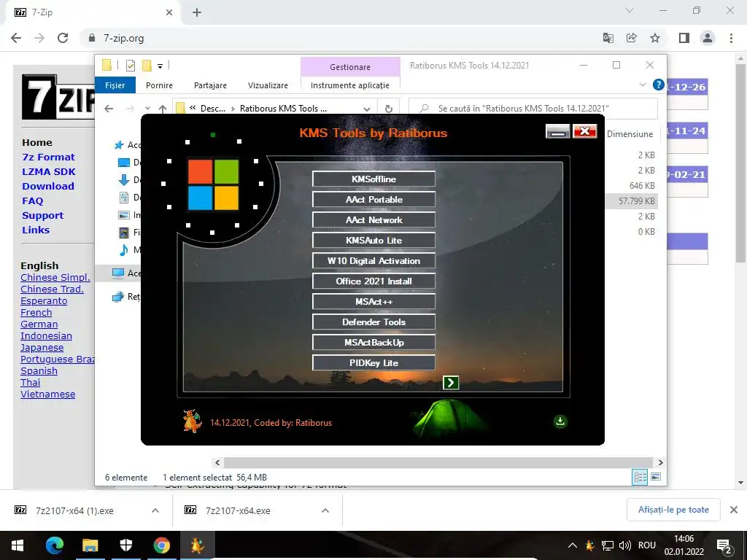Open Windows Start menu
The image size is (747, 560).
[18, 545]
